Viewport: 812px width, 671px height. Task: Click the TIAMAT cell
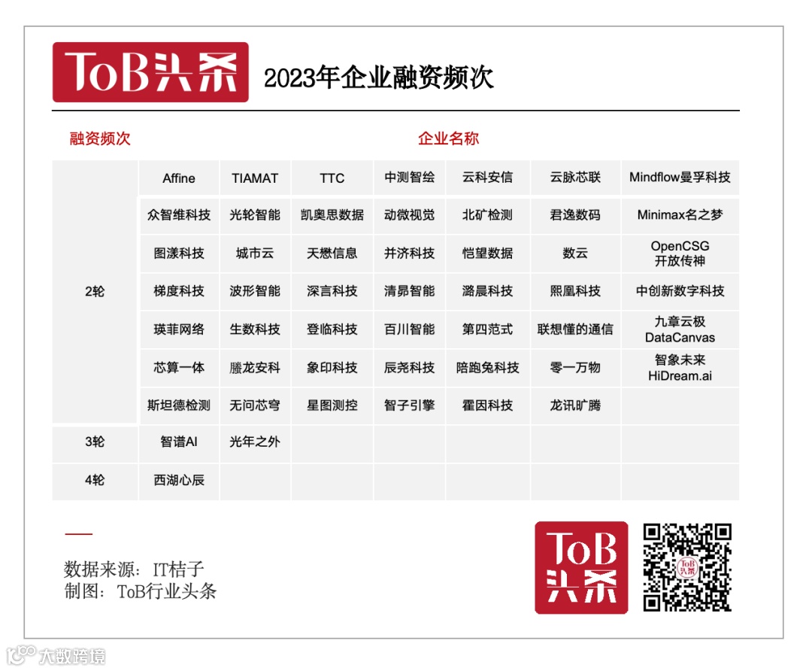coord(255,178)
